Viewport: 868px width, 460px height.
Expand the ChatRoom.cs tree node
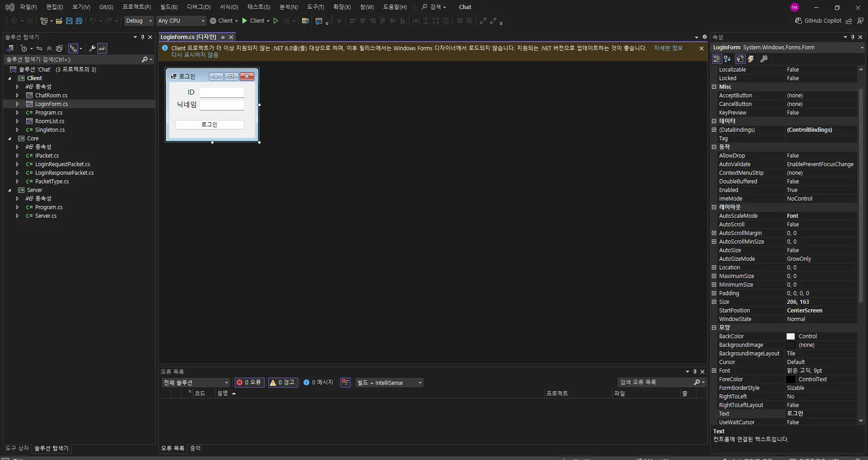tap(17, 96)
